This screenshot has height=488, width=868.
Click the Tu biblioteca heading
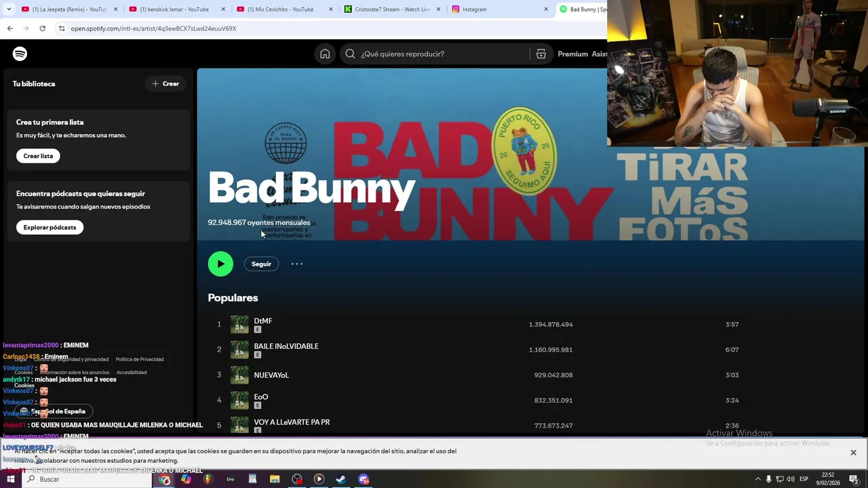click(x=34, y=83)
